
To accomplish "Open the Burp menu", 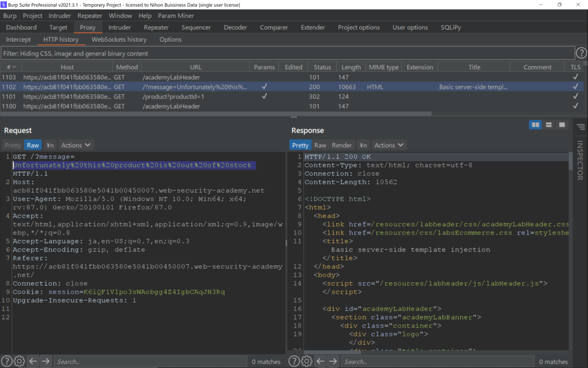I will [x=10, y=16].
